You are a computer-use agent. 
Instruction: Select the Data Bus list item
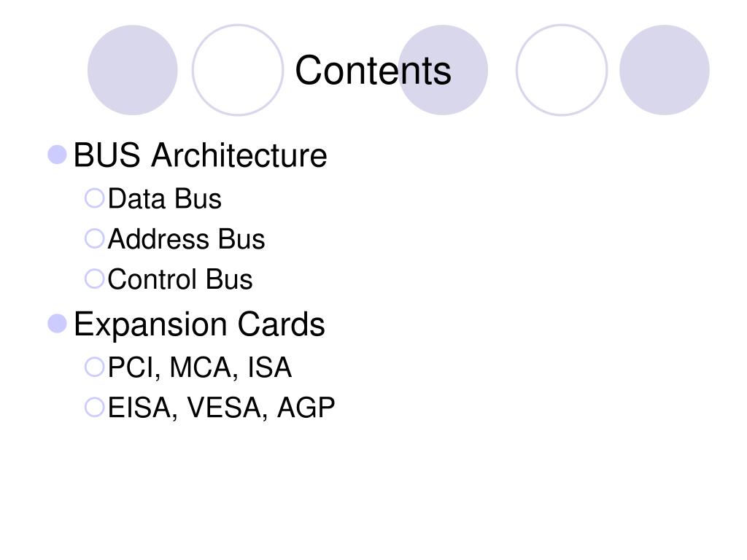click(164, 198)
